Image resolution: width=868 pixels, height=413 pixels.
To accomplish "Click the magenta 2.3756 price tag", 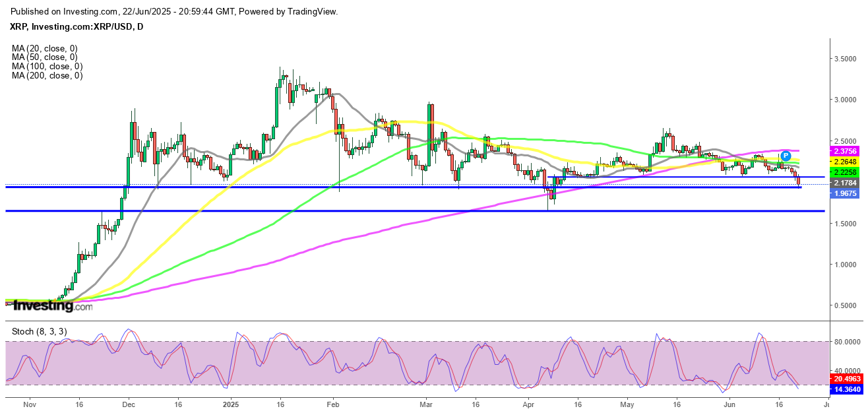I will 844,150.
